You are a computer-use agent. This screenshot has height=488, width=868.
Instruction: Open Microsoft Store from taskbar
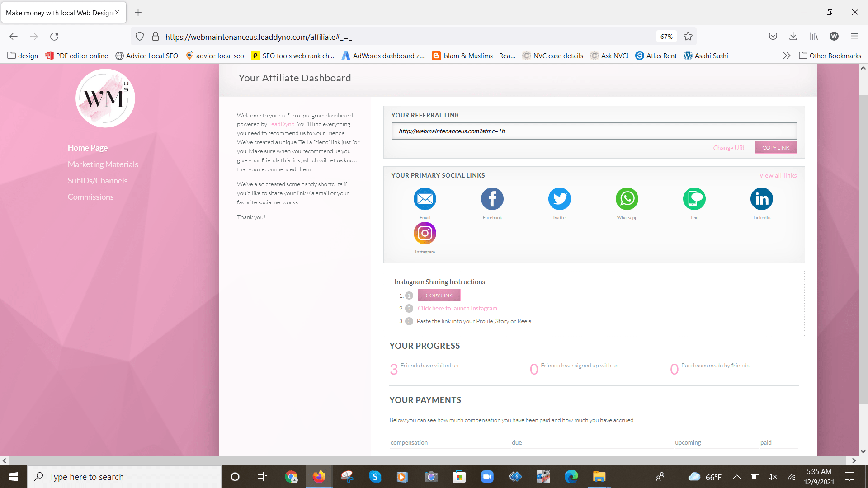(459, 477)
